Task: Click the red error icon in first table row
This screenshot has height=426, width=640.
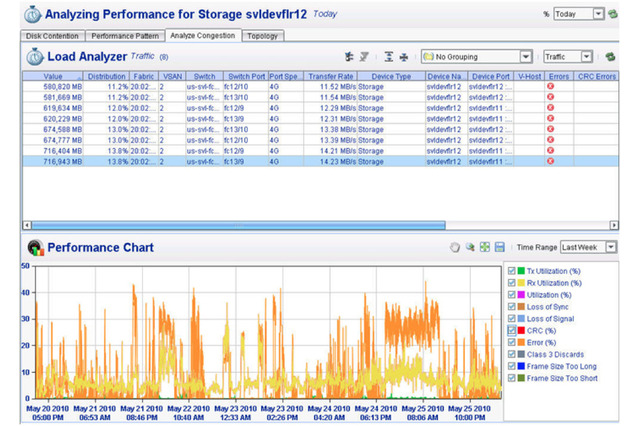Action: point(550,87)
